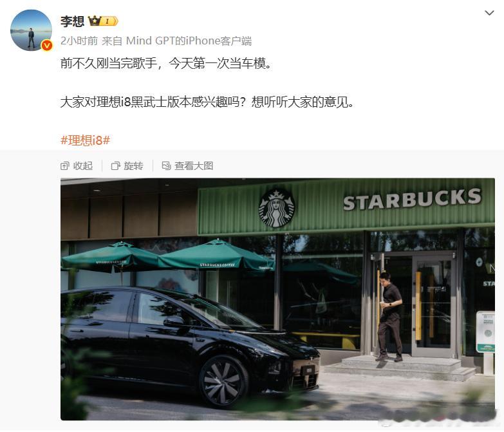Image resolution: width=504 pixels, height=432 pixels.
Task: Click the post text about 理想i8黑武士
Action: (207, 102)
